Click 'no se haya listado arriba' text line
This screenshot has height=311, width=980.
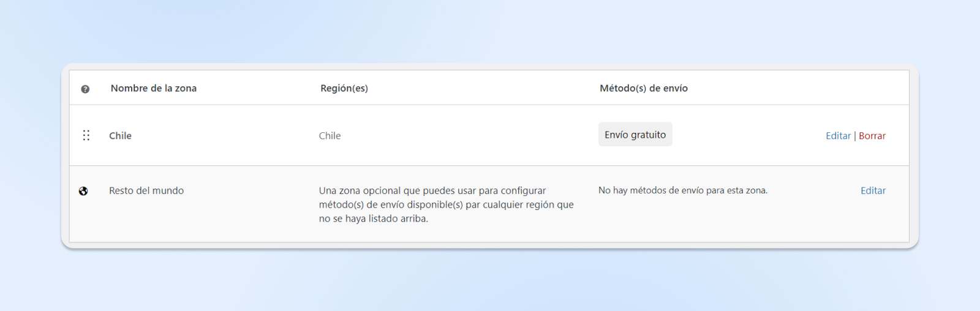[x=374, y=219]
